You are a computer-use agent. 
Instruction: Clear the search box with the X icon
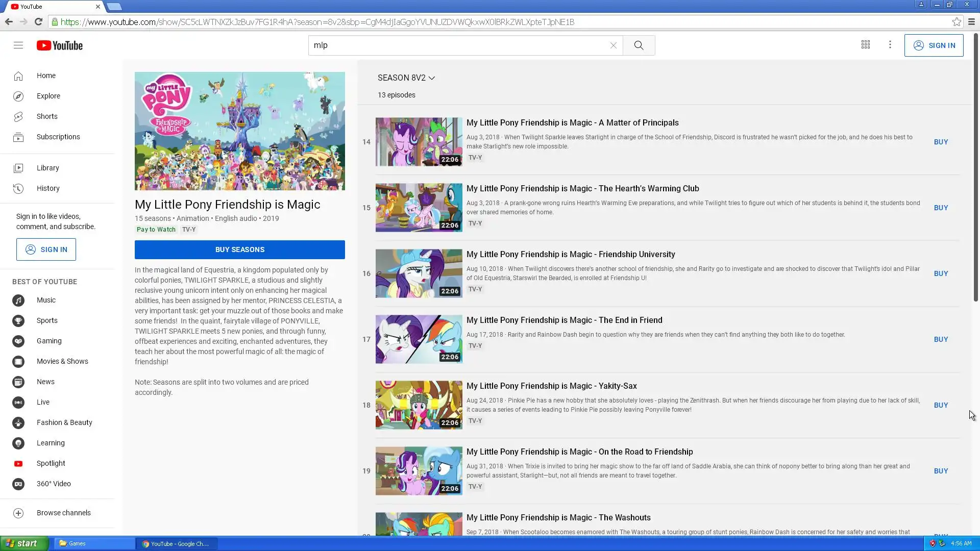[613, 45]
